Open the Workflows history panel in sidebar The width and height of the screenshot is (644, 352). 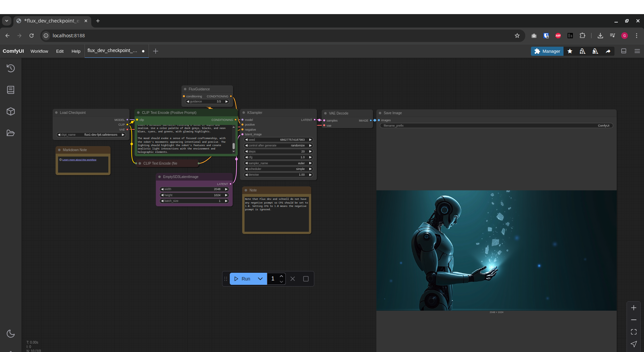pos(11,68)
